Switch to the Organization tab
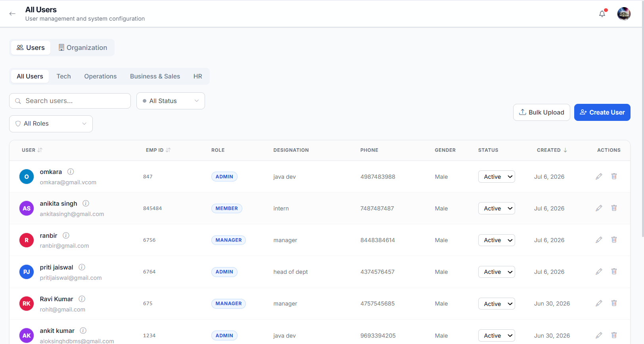The image size is (644, 344). 83,48
